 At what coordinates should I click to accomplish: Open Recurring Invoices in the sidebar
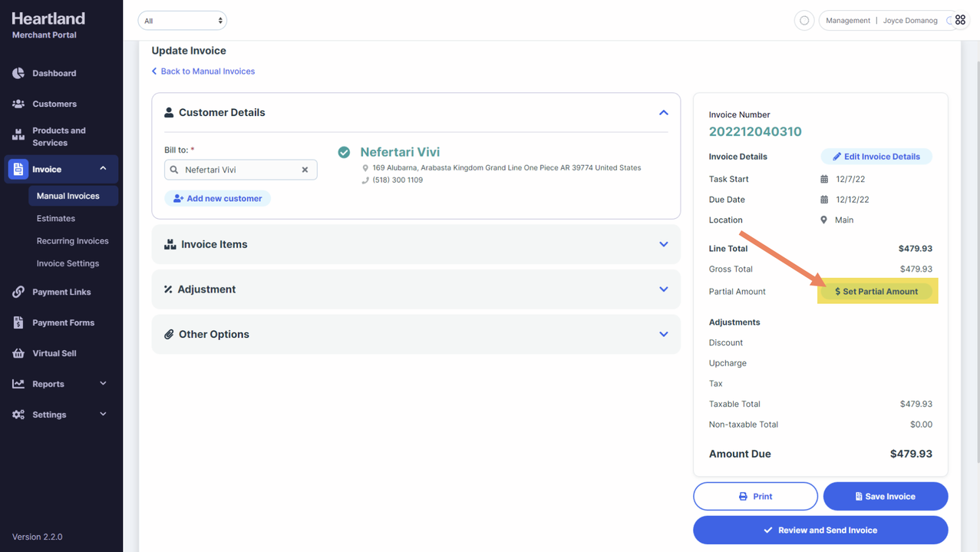72,241
